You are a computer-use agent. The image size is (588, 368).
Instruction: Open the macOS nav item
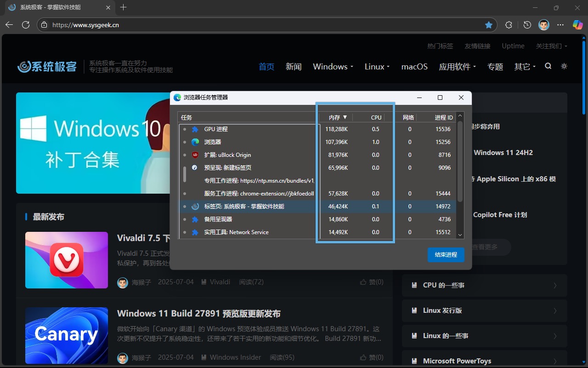click(x=414, y=67)
